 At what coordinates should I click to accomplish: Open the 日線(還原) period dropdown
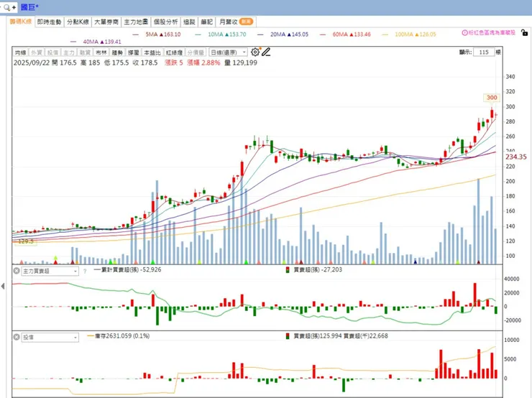click(229, 52)
